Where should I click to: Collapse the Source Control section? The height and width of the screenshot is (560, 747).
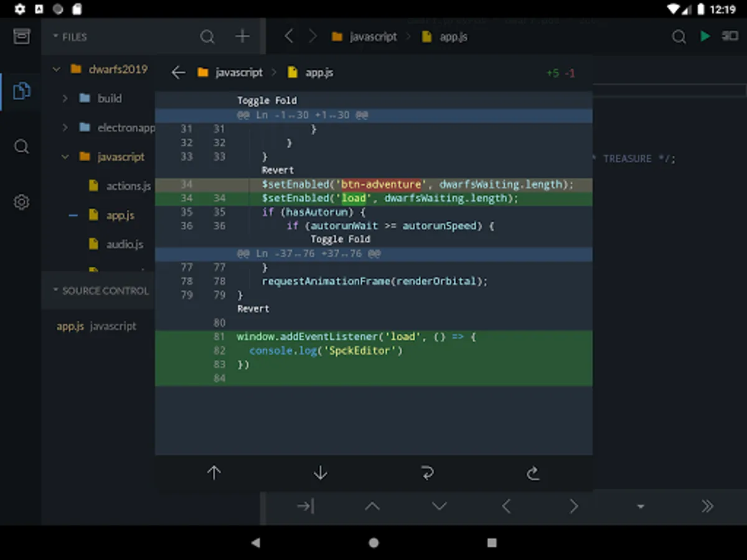[56, 291]
